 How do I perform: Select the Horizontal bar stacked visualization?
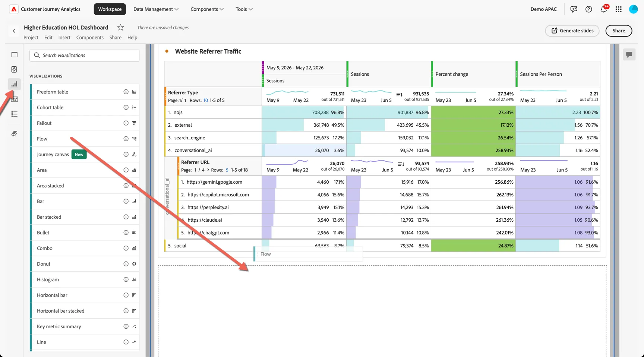(x=85, y=311)
